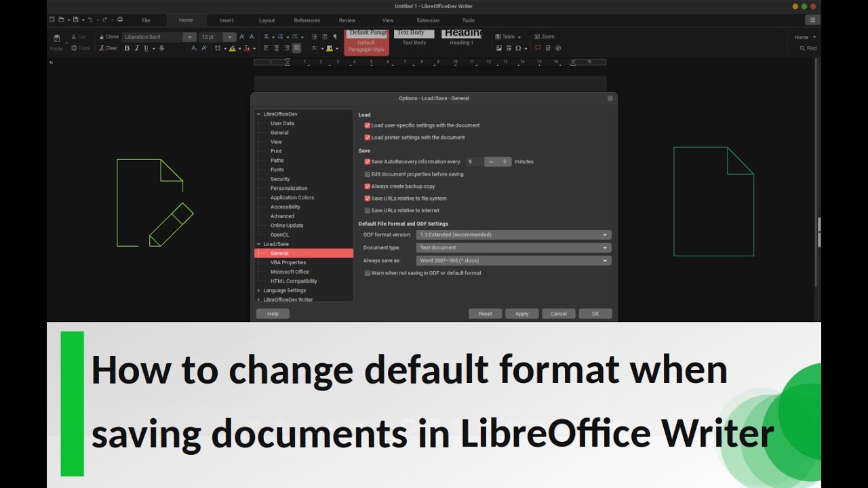The width and height of the screenshot is (868, 488).
Task: Decrease AutoRecovery minutes with minus button
Action: [491, 162]
